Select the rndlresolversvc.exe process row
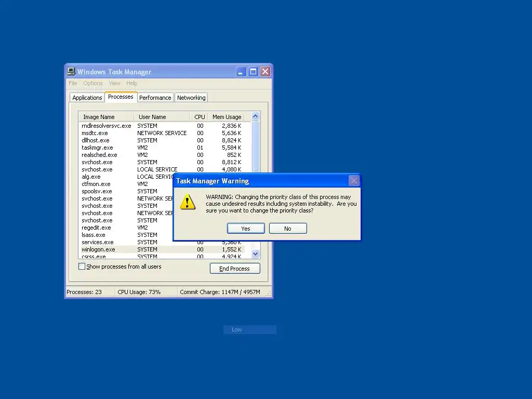 [162, 126]
